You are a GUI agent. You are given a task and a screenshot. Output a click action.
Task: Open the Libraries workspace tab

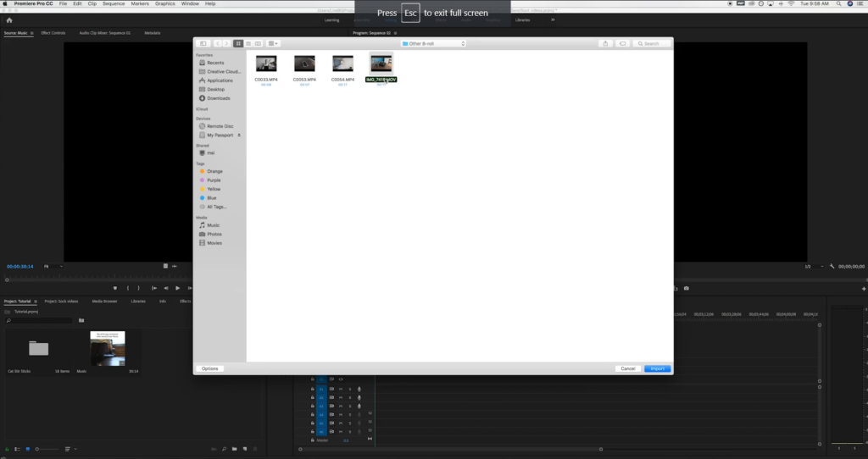(x=522, y=20)
